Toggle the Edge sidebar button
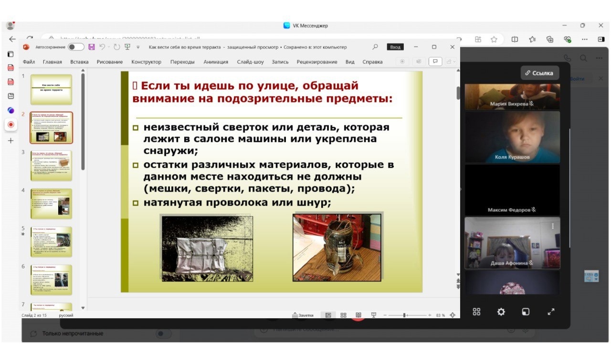 click(602, 40)
